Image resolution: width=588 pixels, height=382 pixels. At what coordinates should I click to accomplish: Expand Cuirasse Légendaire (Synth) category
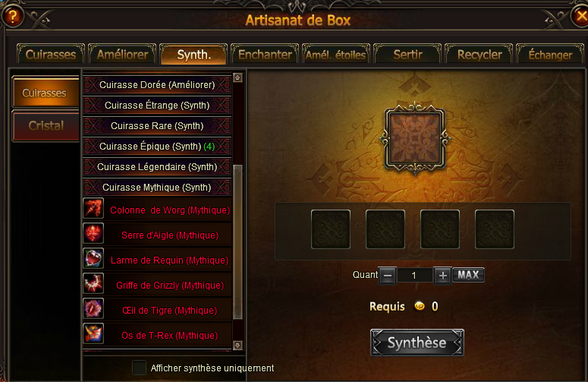point(157,166)
